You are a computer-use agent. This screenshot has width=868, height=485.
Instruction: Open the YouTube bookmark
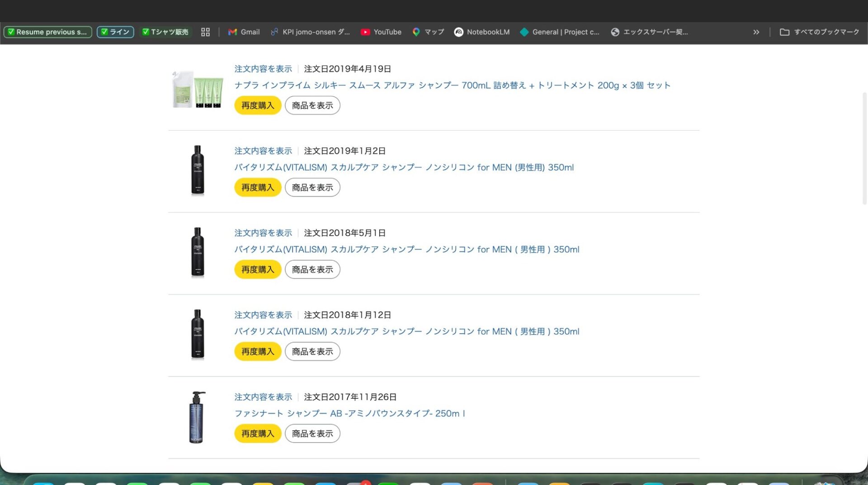(x=381, y=32)
